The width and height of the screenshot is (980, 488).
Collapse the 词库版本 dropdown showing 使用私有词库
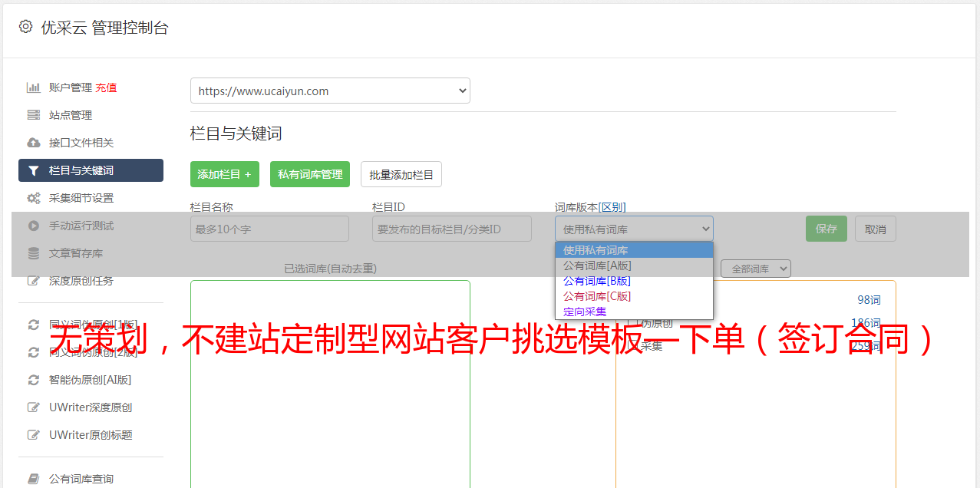pos(634,229)
